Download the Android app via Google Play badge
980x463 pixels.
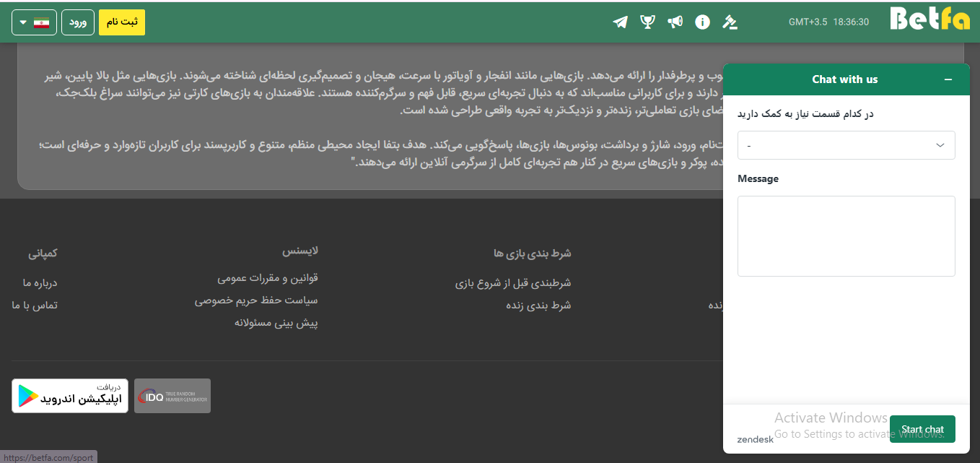point(70,396)
